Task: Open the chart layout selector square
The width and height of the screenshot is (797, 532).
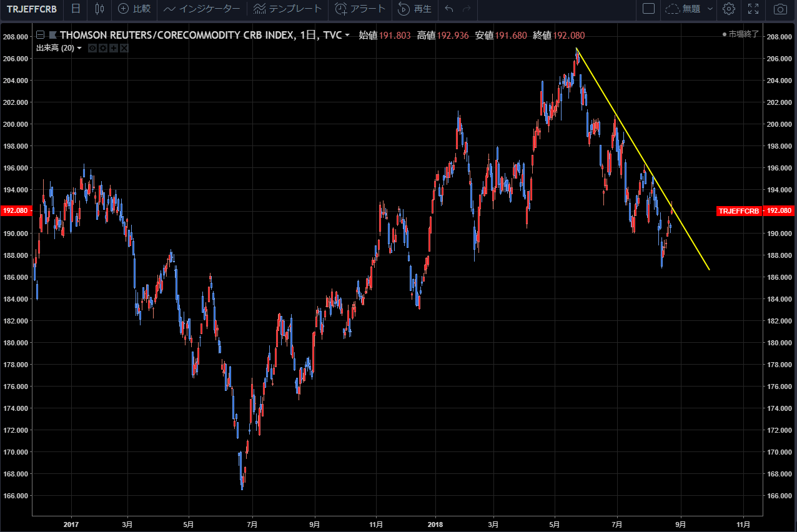Action: click(648, 9)
